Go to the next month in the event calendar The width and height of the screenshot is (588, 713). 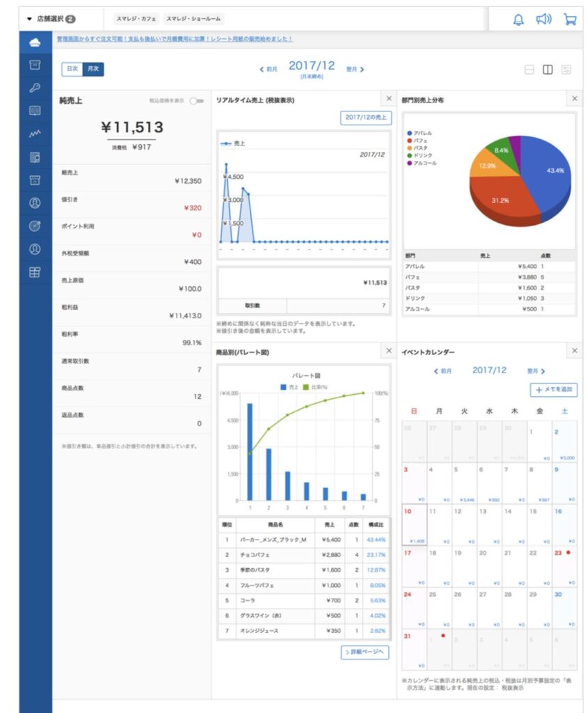[536, 372]
